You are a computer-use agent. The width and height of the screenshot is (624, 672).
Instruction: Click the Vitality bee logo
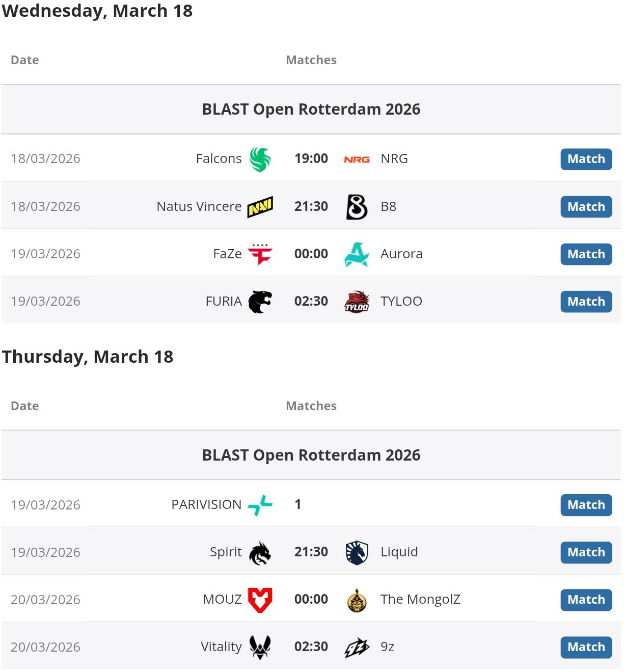coord(260,647)
